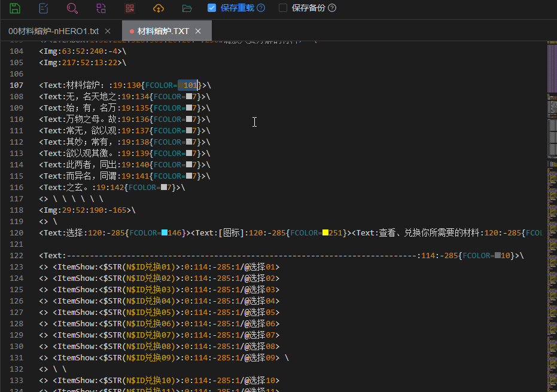Click the text 而异名,同谓 on line 115

click(x=92, y=176)
